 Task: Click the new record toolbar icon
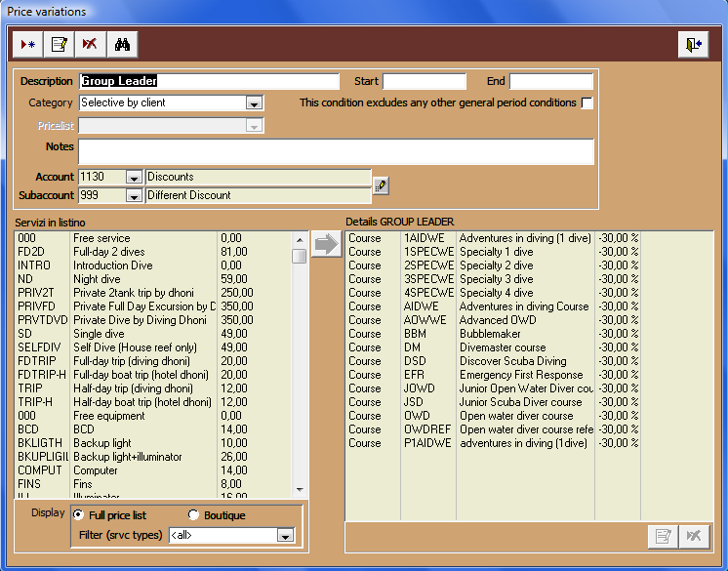coord(28,44)
